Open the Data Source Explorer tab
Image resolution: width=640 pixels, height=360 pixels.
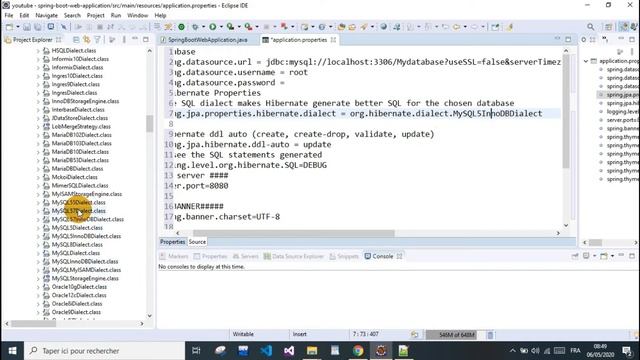pos(293,256)
